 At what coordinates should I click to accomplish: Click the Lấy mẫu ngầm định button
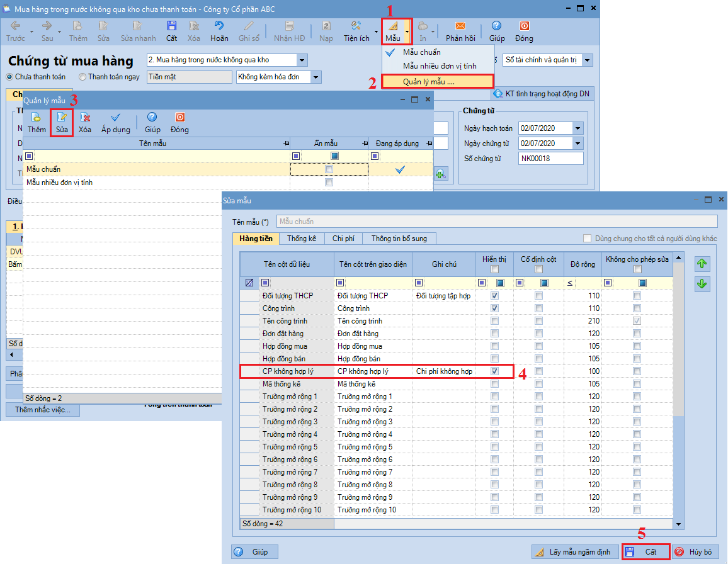point(575,552)
